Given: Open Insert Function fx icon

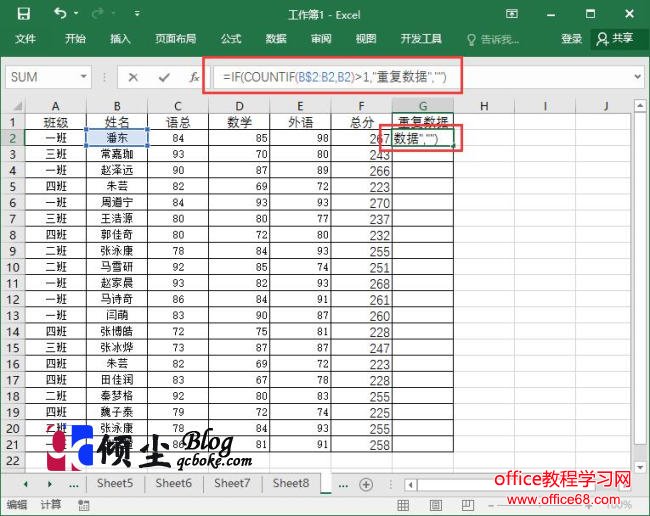Looking at the screenshot, I should click(194, 77).
